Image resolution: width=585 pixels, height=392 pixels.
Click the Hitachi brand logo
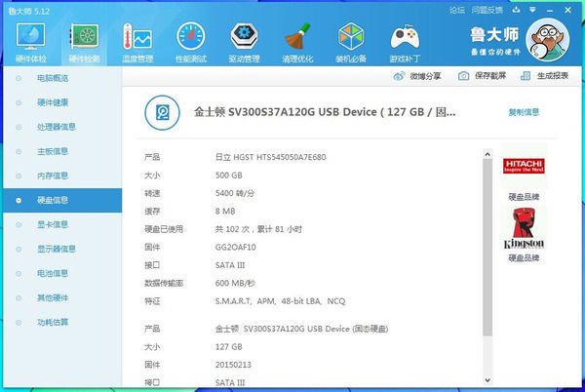(524, 166)
